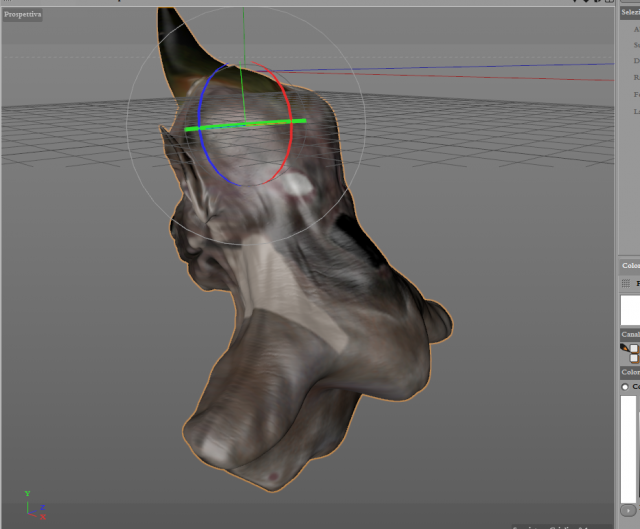Click the tall white color preview swatch
The width and height of the screenshot is (640, 529).
point(629,449)
